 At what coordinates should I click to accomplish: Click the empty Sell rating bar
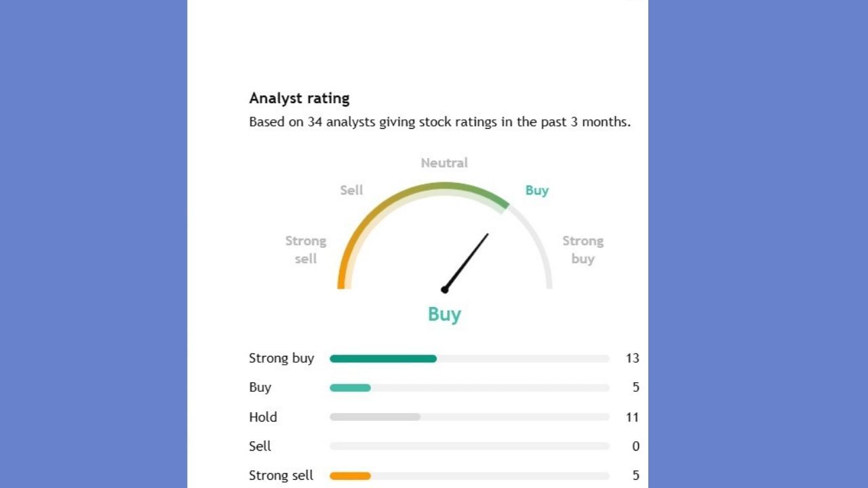(469, 446)
